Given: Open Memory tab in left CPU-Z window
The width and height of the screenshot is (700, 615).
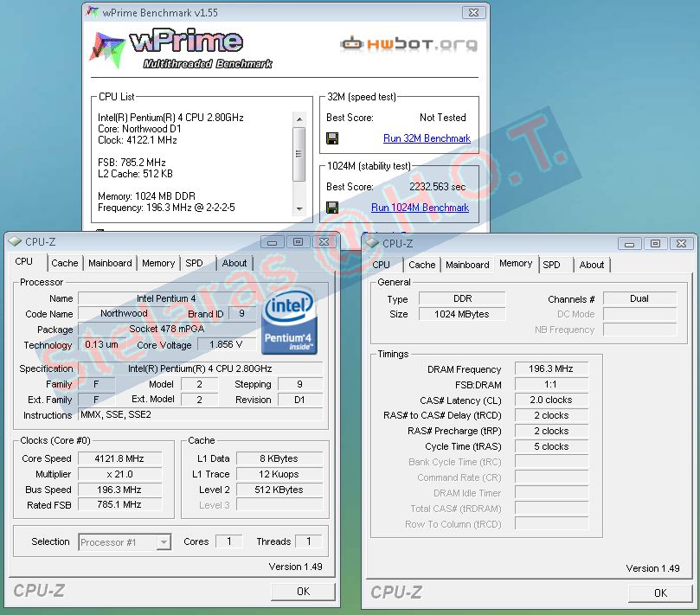Looking at the screenshot, I should pos(158,263).
